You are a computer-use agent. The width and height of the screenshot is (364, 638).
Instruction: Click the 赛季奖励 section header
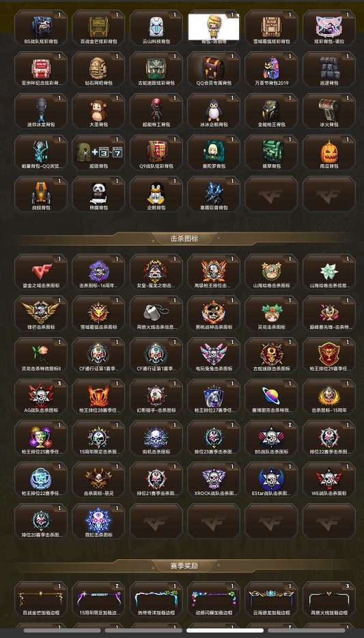[184, 566]
